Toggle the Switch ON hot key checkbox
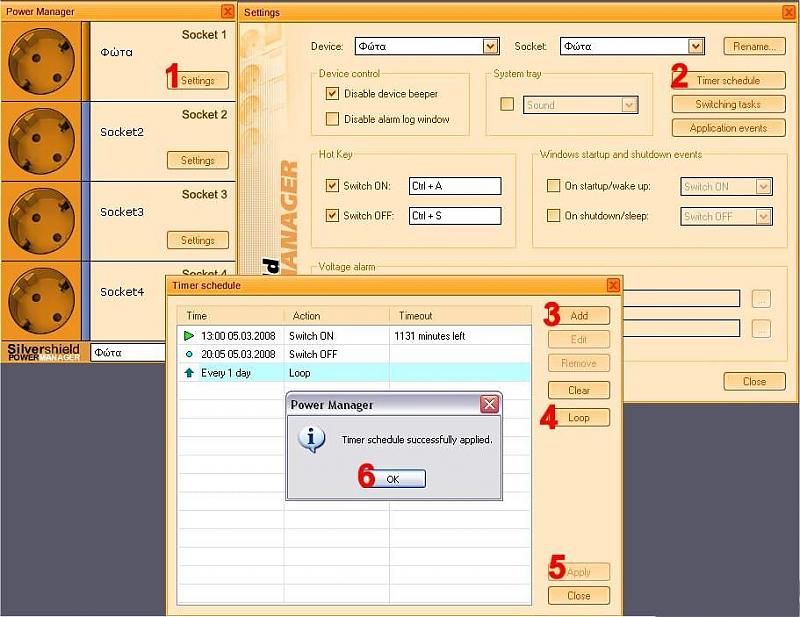 coord(333,186)
